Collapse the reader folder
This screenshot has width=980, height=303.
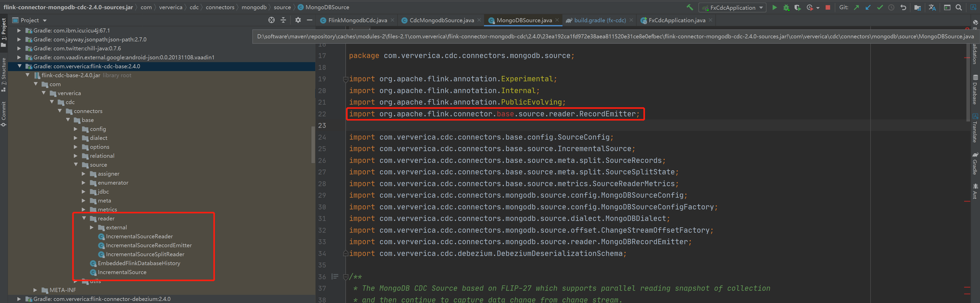click(84, 219)
